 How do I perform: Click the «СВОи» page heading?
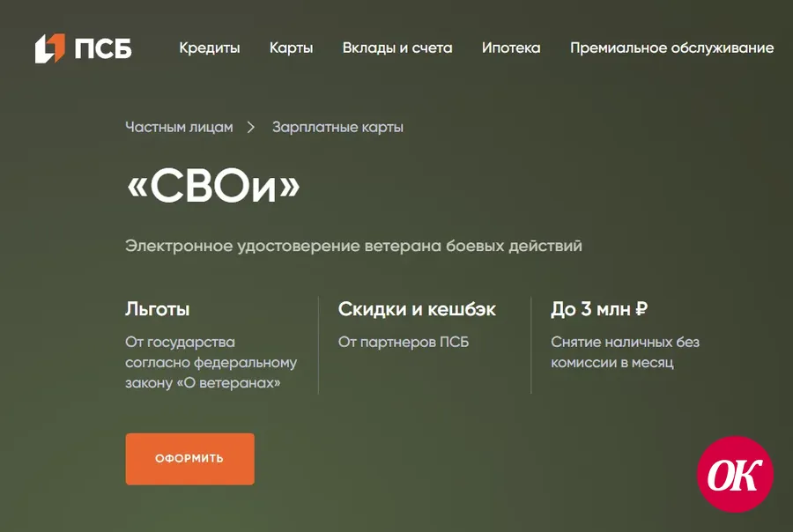click(213, 186)
